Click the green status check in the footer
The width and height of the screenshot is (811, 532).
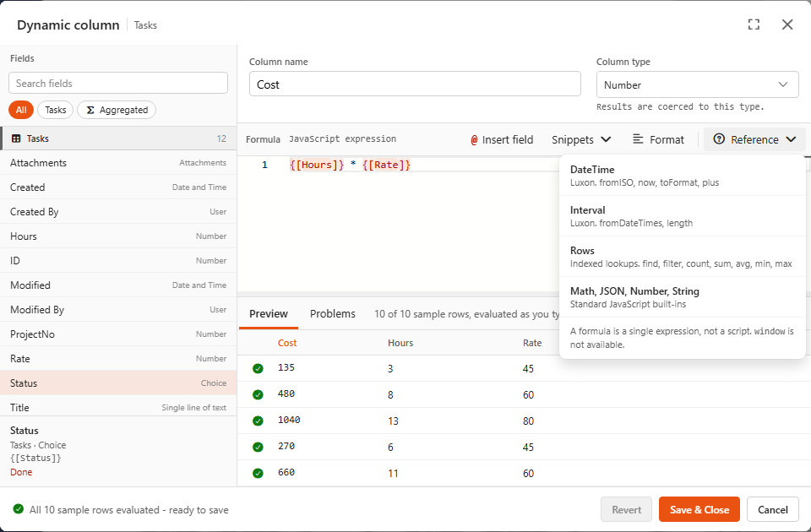18,509
